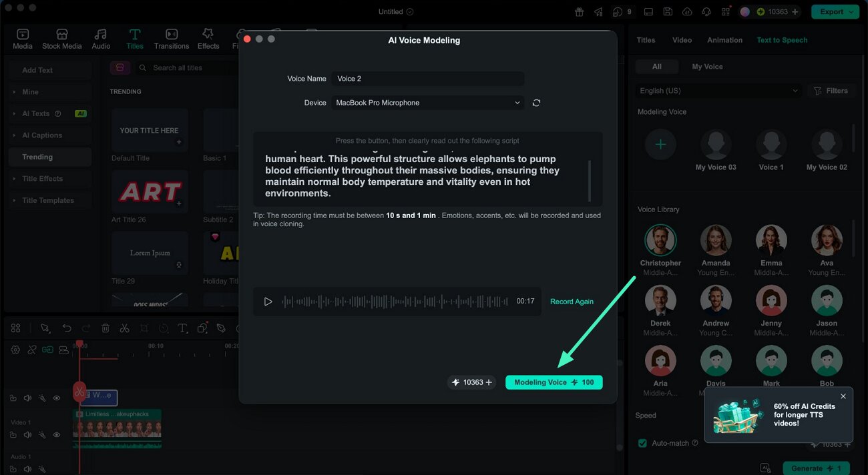The width and height of the screenshot is (868, 475).
Task: Click the user profile avatar
Action: tap(744, 11)
